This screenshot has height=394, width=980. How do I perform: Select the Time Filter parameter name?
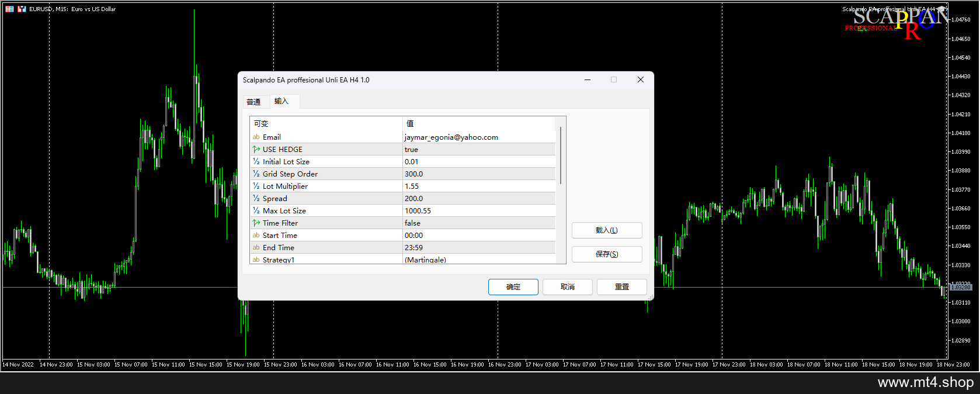pyautogui.click(x=280, y=223)
